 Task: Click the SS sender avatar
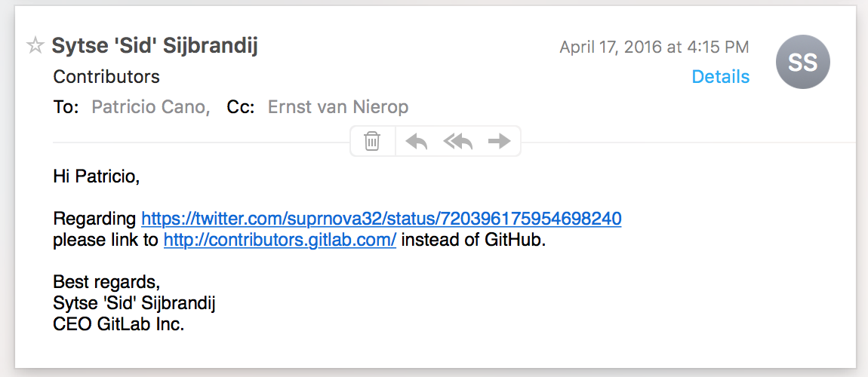802,63
